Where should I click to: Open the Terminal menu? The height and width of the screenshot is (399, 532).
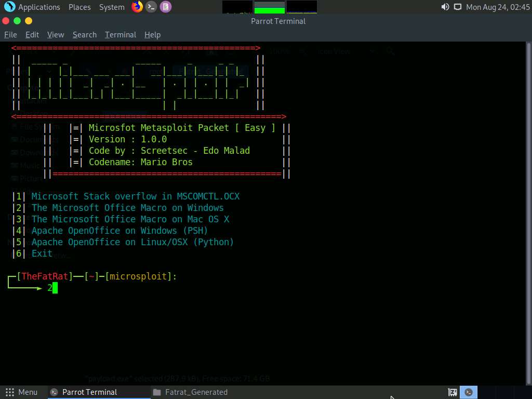coord(121,35)
